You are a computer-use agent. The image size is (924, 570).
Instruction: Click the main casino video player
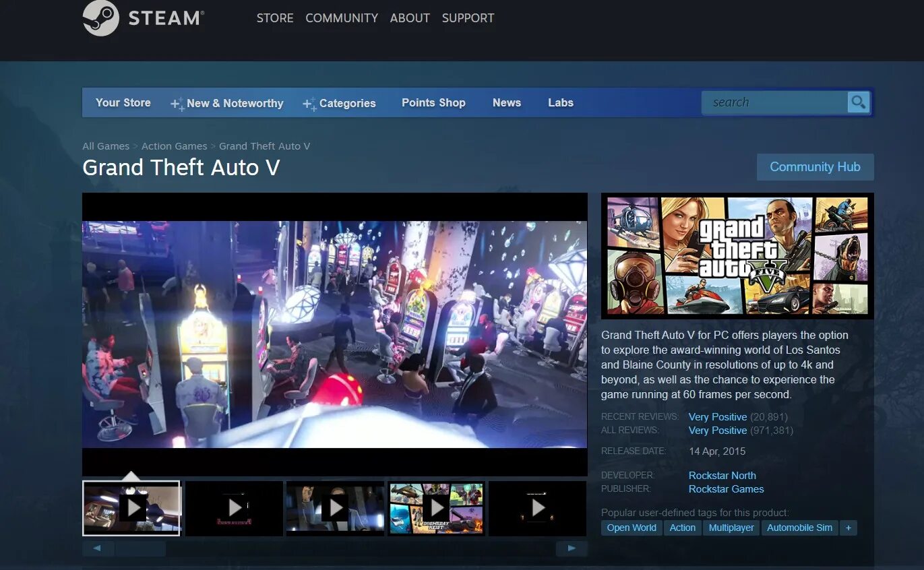pyautogui.click(x=335, y=335)
